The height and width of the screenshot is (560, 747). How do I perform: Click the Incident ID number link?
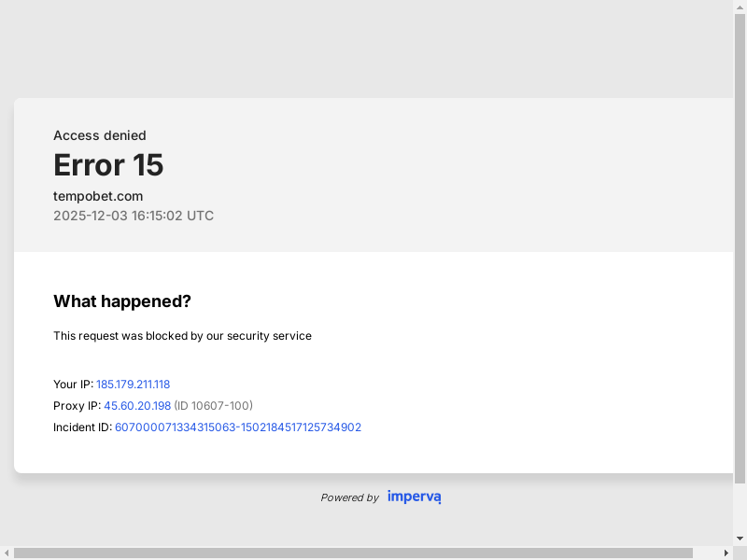click(x=237, y=427)
